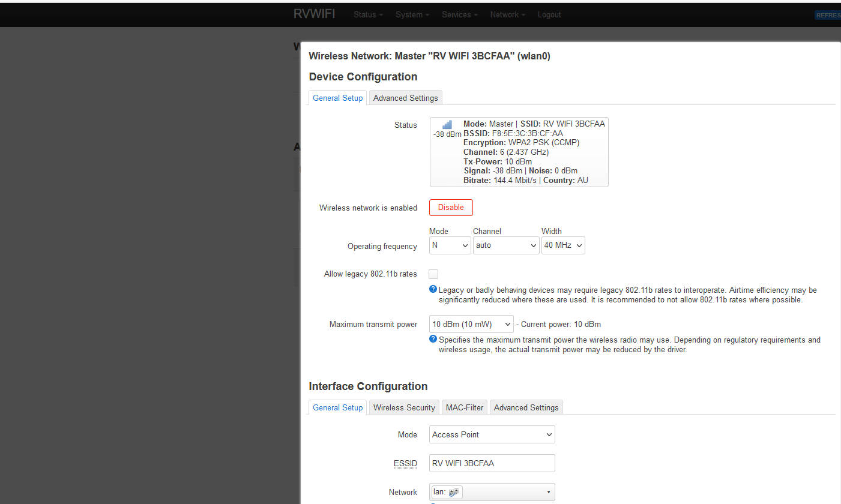Click help icon beside legacy 802.11b description
This screenshot has height=504, width=841.
(433, 290)
